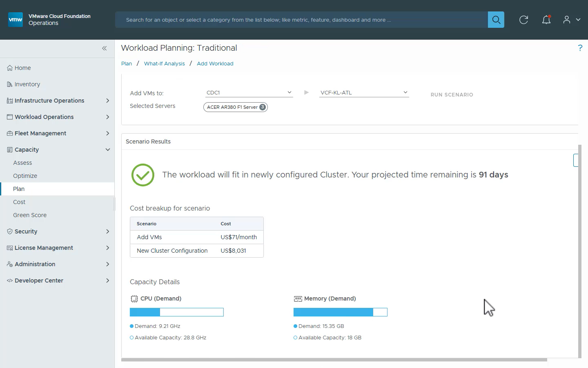Viewport: 588px width, 368px height.
Task: Click the Developer Center code icon
Action: 10,280
